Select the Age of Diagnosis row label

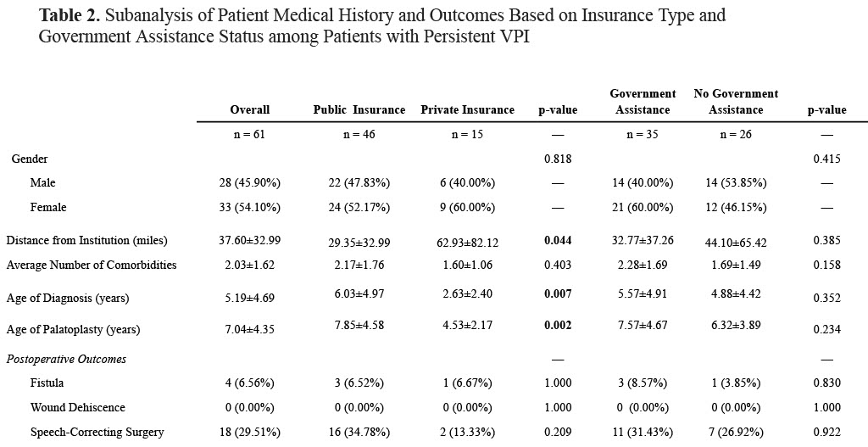coord(68,298)
